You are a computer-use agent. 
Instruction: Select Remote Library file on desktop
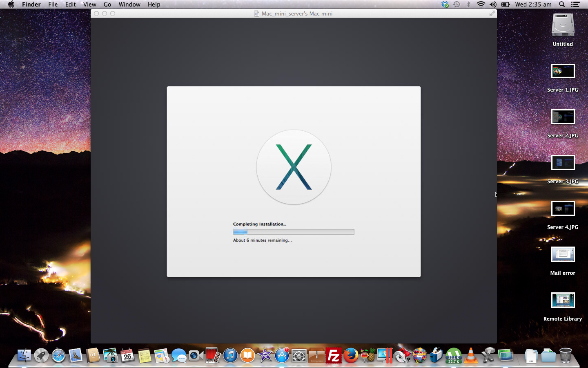[x=563, y=300]
